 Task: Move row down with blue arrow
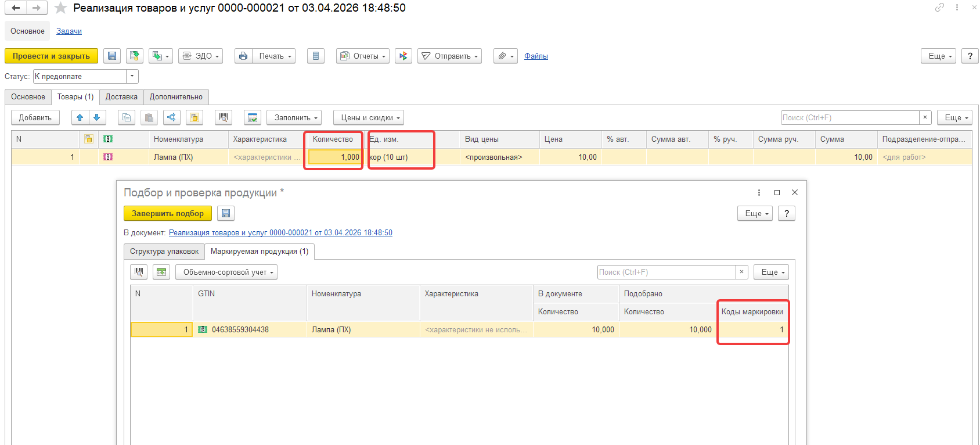[x=97, y=117]
